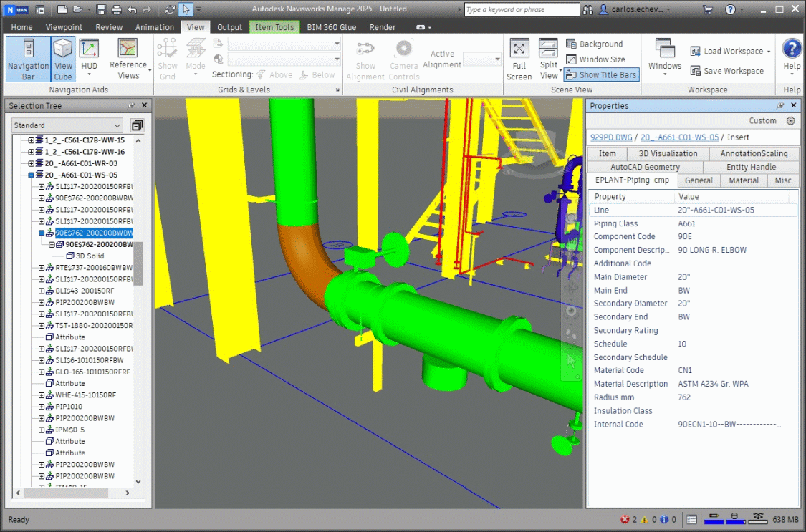Open Reference Views
Screen dimensions: 806x532
[x=128, y=59]
